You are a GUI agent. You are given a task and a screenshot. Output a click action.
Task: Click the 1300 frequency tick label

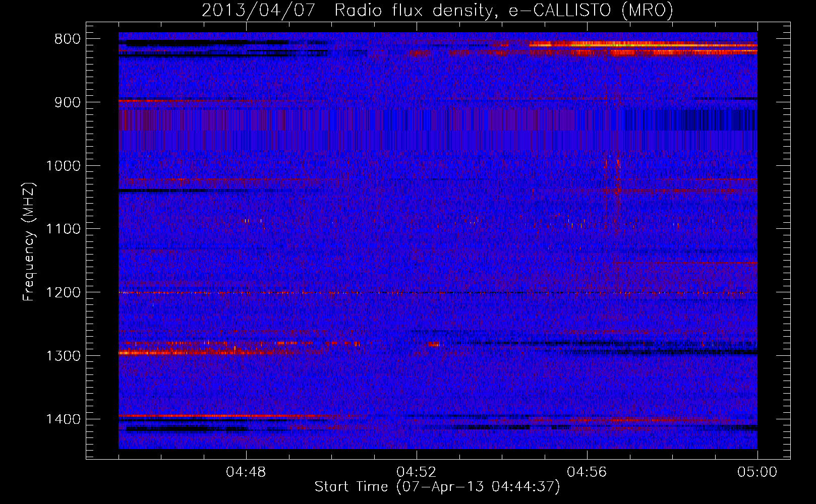pos(63,356)
